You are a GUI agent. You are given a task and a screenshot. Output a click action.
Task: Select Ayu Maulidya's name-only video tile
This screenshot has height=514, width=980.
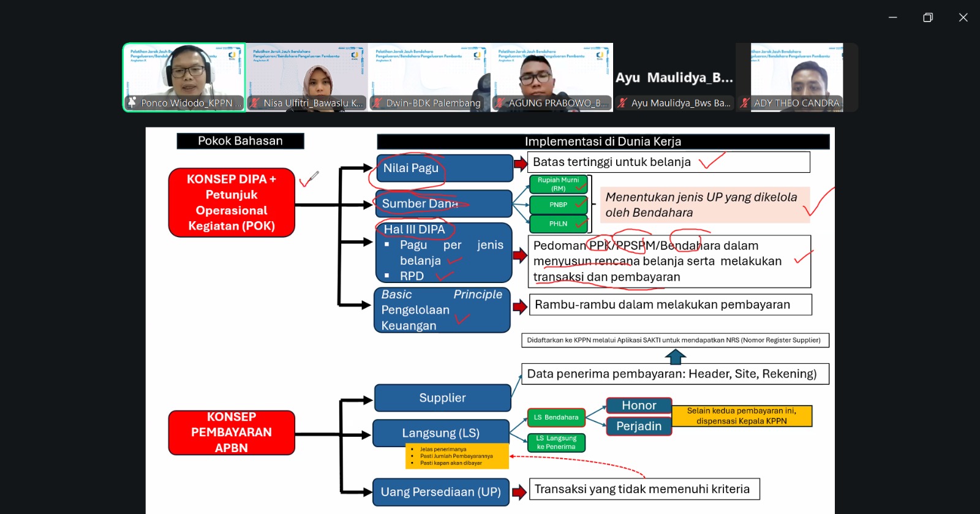[674, 77]
